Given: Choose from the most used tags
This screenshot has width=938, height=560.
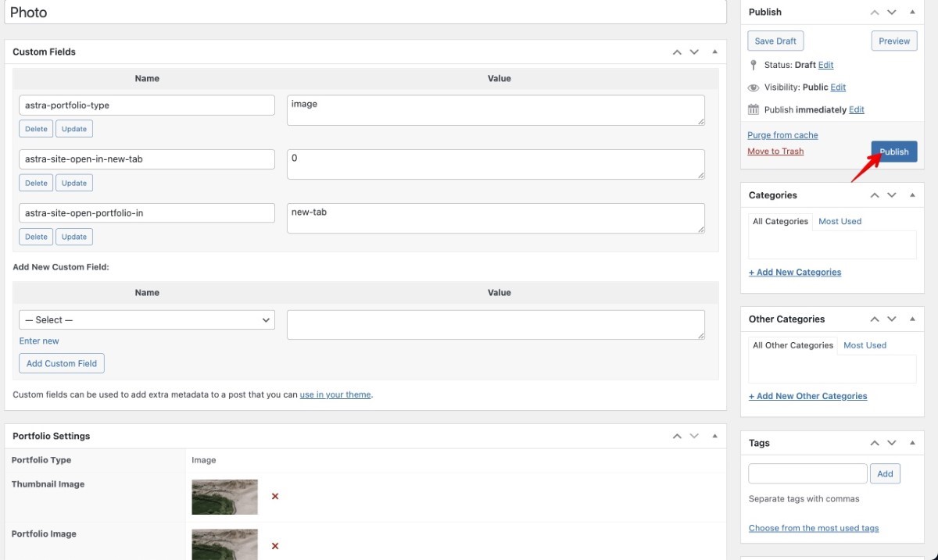Looking at the screenshot, I should tap(814, 528).
